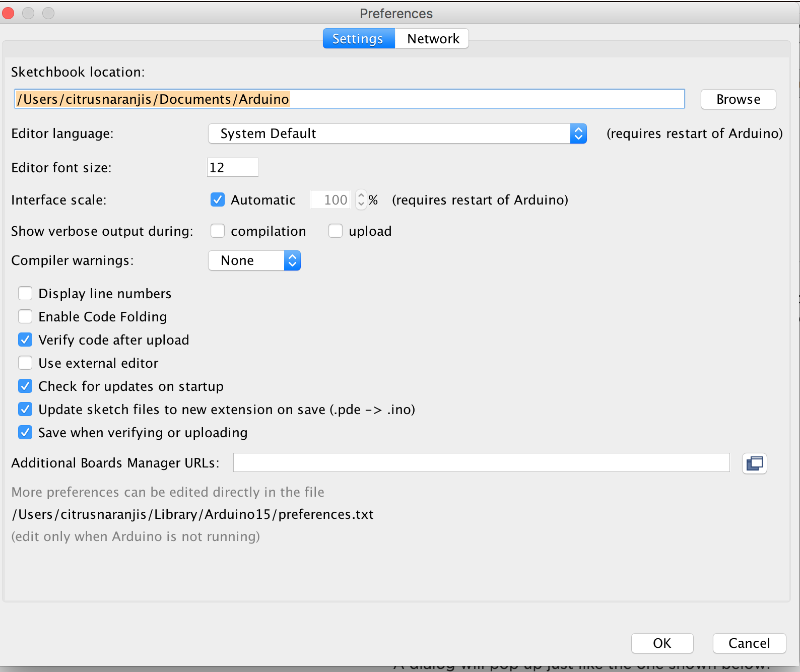Click the Editor font size field

tap(232, 168)
